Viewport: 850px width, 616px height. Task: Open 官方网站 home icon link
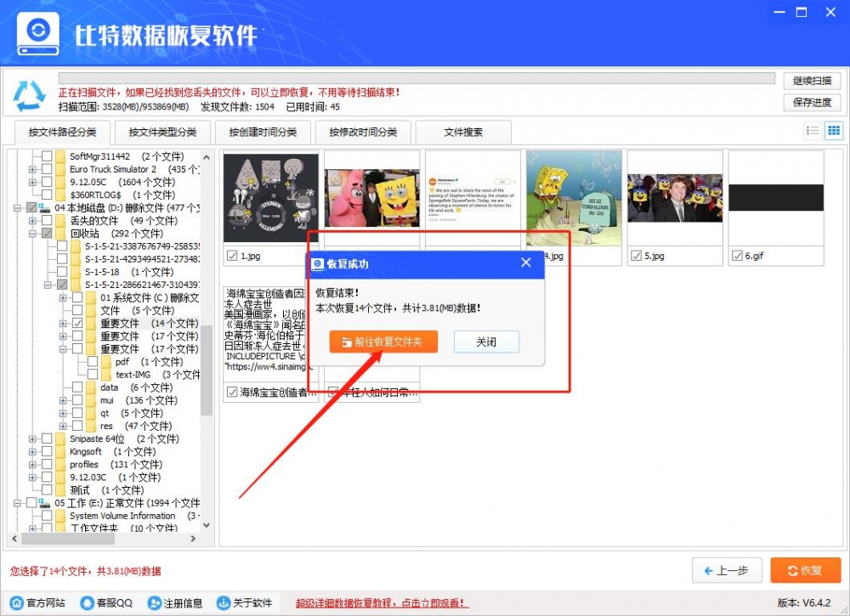coord(17,602)
